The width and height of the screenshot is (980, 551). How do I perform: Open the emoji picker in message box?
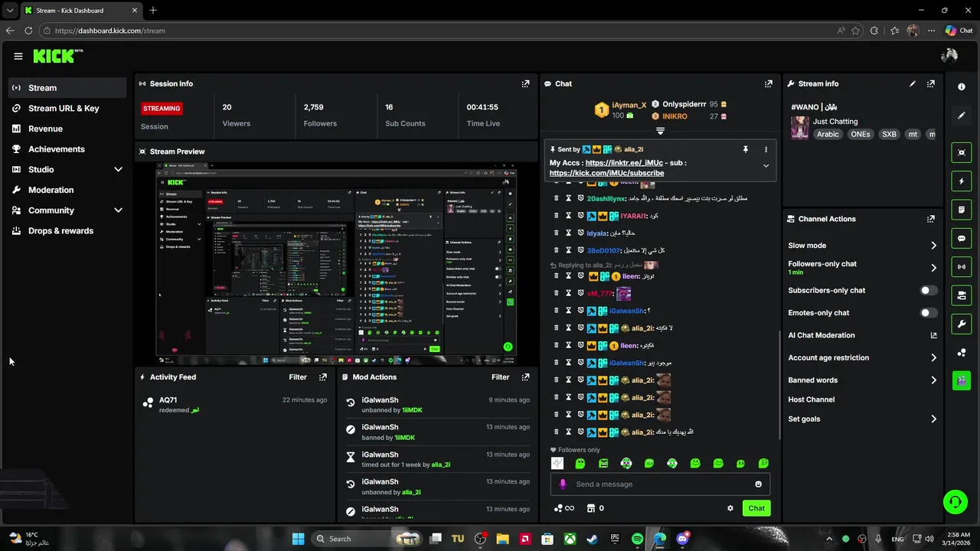pos(758,484)
